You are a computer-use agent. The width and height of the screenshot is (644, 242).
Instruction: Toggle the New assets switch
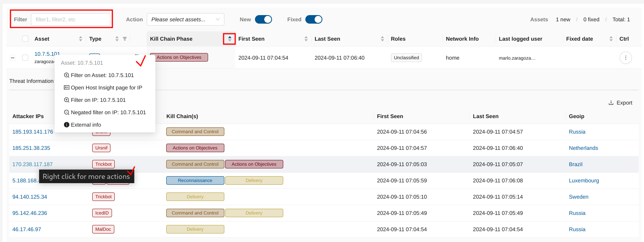(x=263, y=19)
